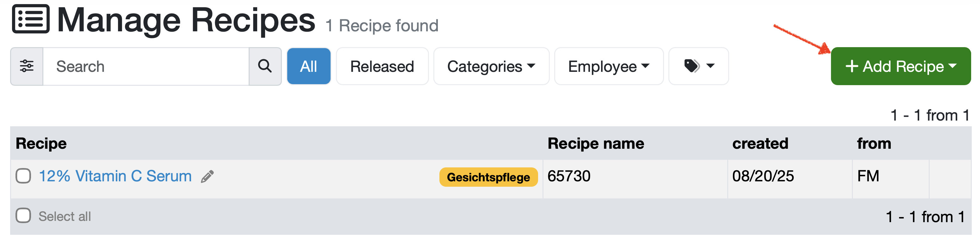Click the plus icon on Add Recipe
The image size is (980, 250).
852,66
